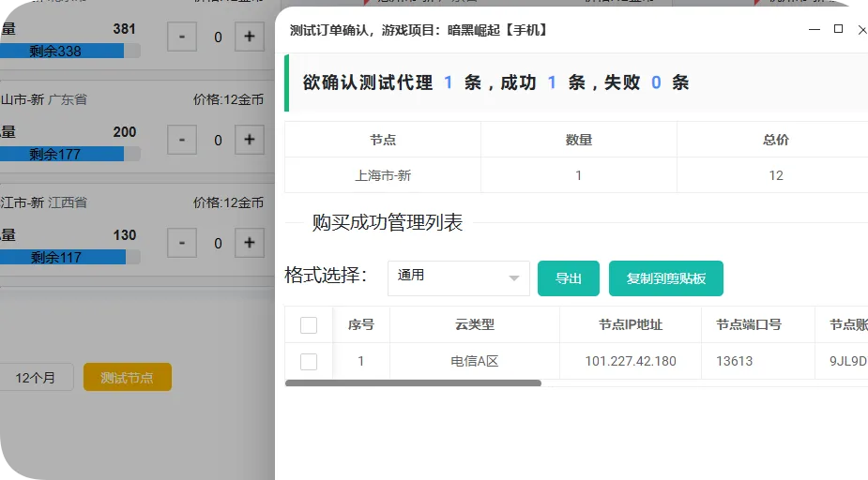Click the 节点端口号 column header
Image resolution: width=868 pixels, height=480 pixels.
click(x=758, y=324)
